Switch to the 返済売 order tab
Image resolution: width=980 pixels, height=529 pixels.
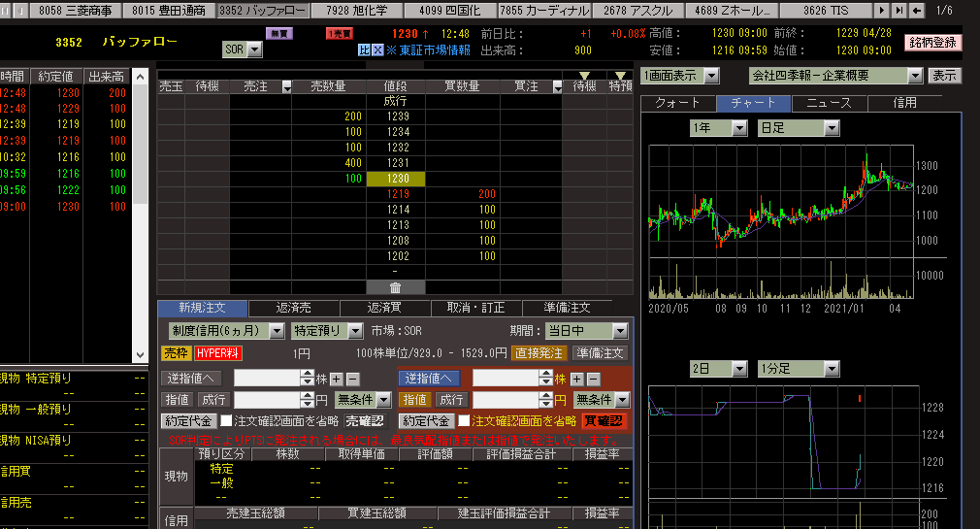295,308
